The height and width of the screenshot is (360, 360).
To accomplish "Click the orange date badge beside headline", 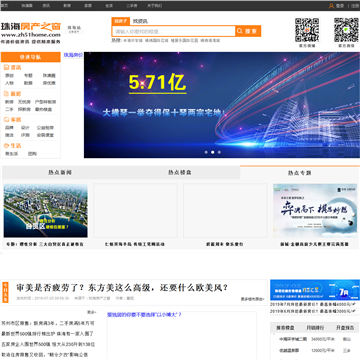I will pos(5,293).
